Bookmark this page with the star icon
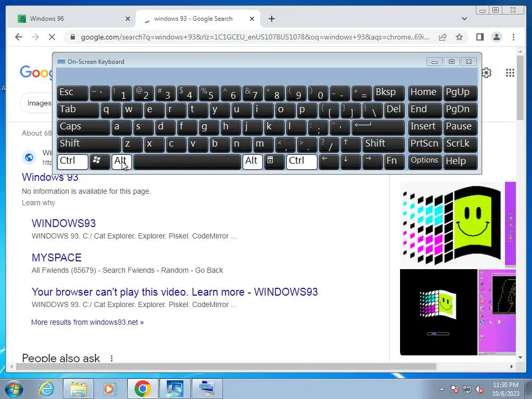This screenshot has width=532, height=399. coord(459,37)
